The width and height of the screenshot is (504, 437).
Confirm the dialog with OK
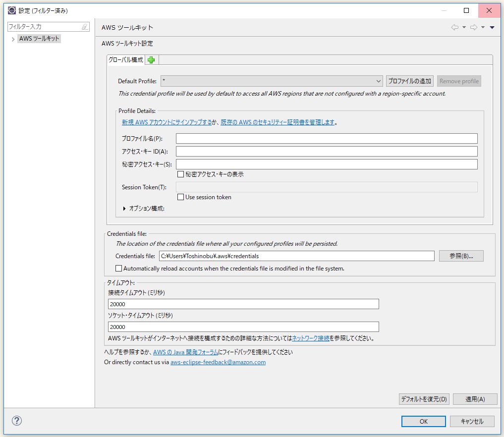point(424,421)
